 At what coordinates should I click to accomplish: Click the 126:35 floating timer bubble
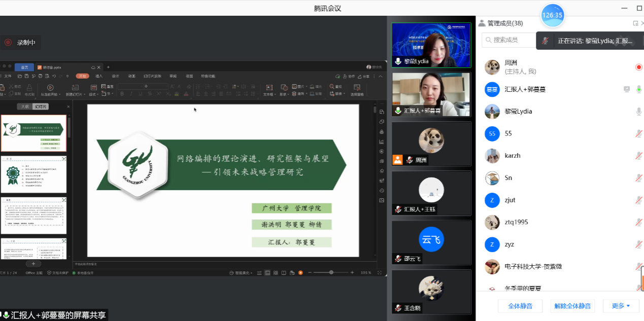552,15
